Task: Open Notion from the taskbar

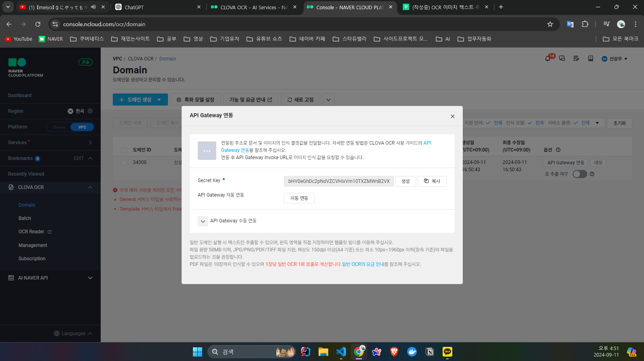Action: [430, 352]
